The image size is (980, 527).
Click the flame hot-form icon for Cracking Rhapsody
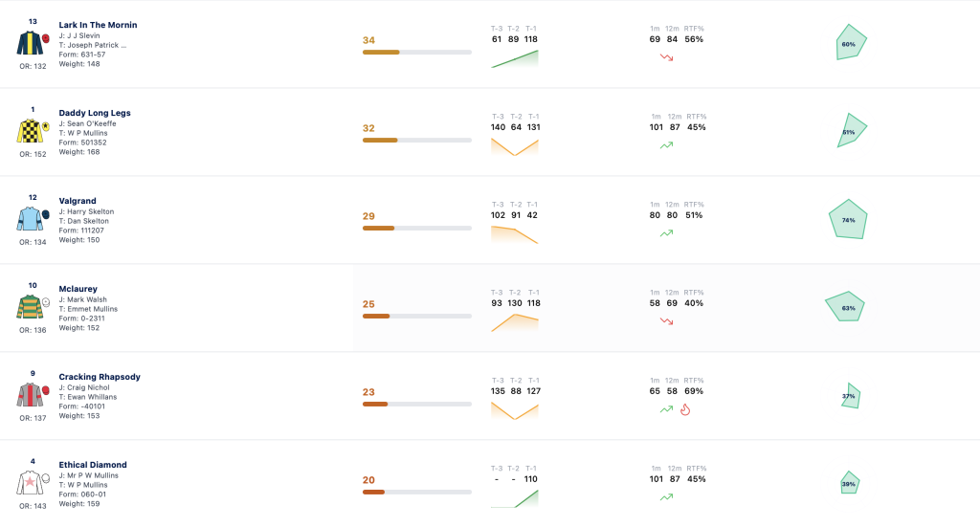[685, 409]
